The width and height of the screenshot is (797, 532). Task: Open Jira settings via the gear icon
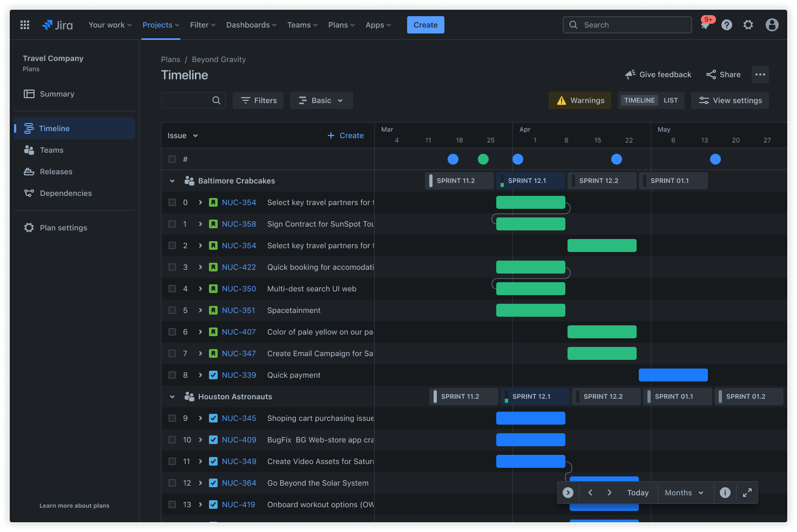pyautogui.click(x=748, y=24)
